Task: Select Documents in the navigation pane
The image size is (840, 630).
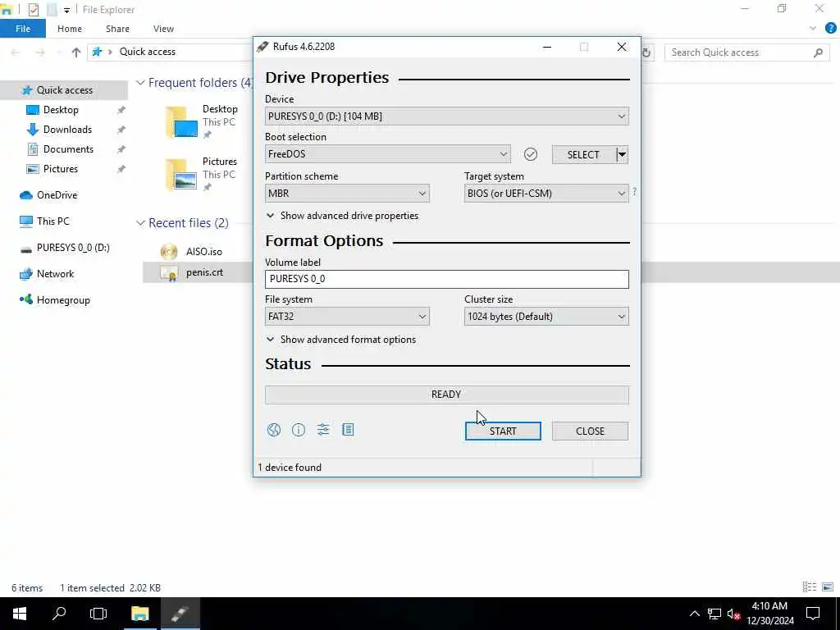Action: click(x=68, y=149)
